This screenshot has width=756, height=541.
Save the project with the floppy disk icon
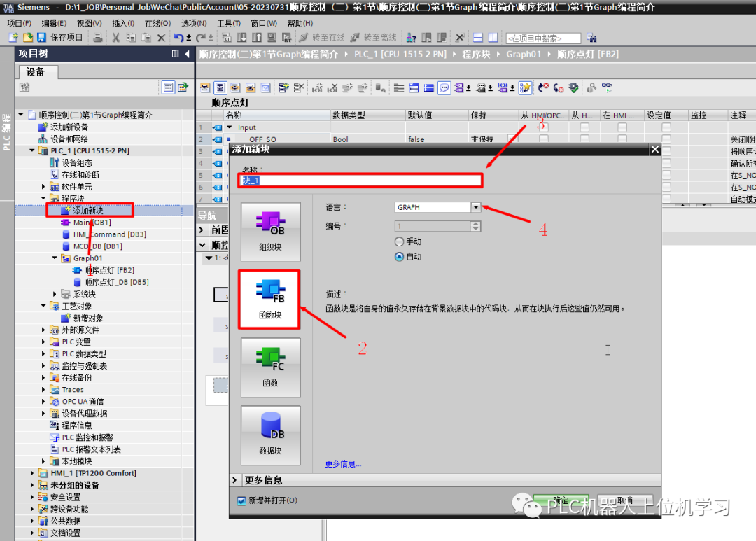click(x=41, y=38)
